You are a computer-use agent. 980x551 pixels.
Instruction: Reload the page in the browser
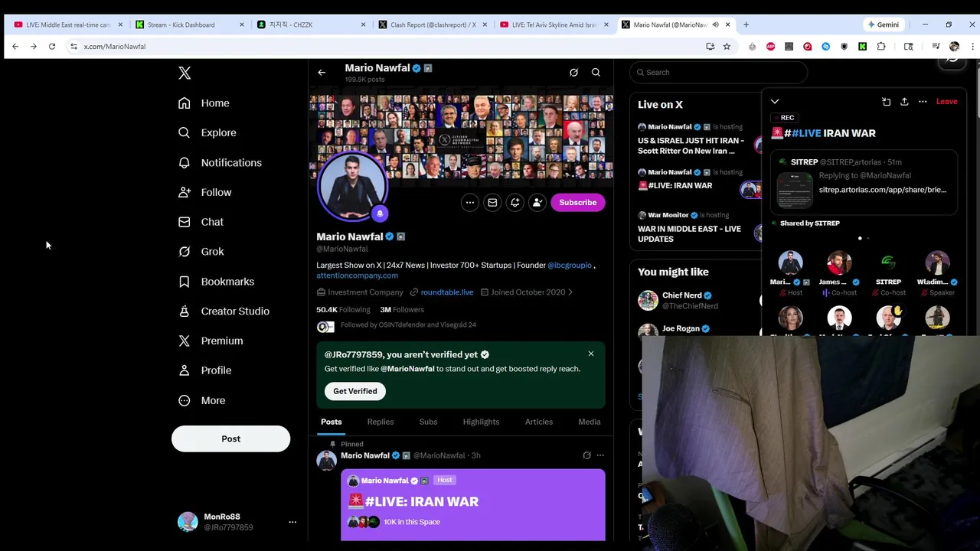tap(52, 47)
